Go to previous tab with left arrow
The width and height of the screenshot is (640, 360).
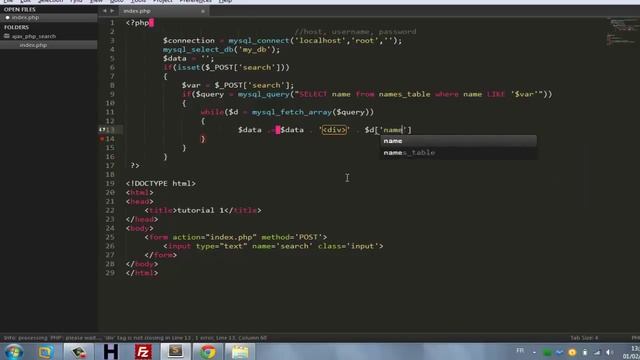pos(104,11)
